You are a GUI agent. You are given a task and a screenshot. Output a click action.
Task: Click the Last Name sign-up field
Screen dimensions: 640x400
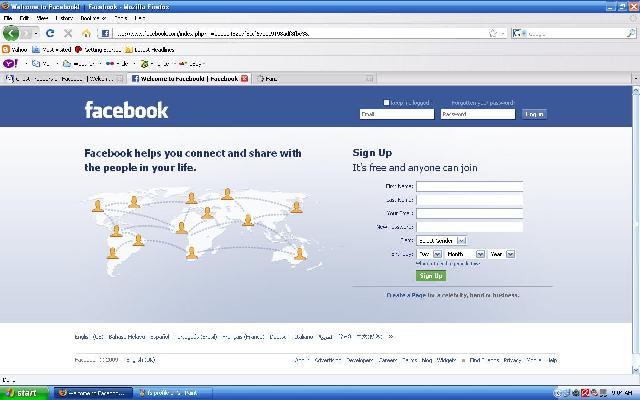(x=469, y=200)
